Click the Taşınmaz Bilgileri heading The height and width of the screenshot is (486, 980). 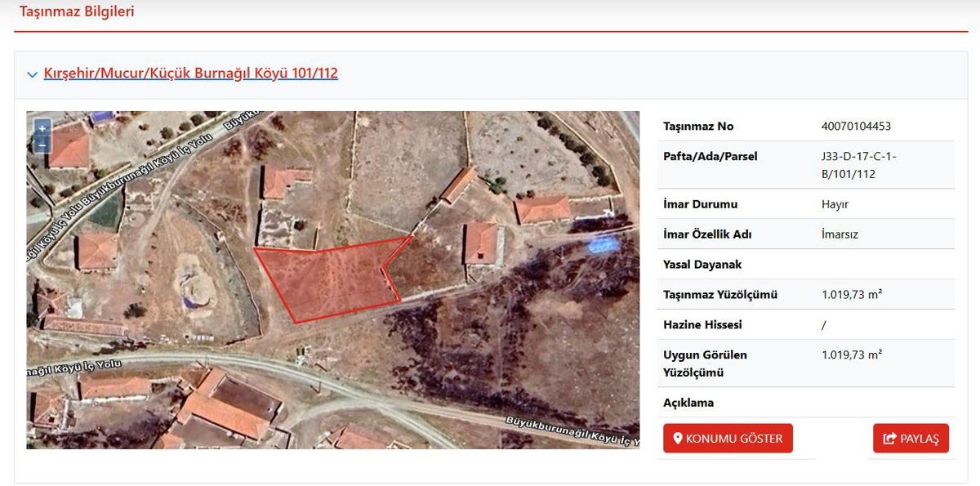pos(77,12)
